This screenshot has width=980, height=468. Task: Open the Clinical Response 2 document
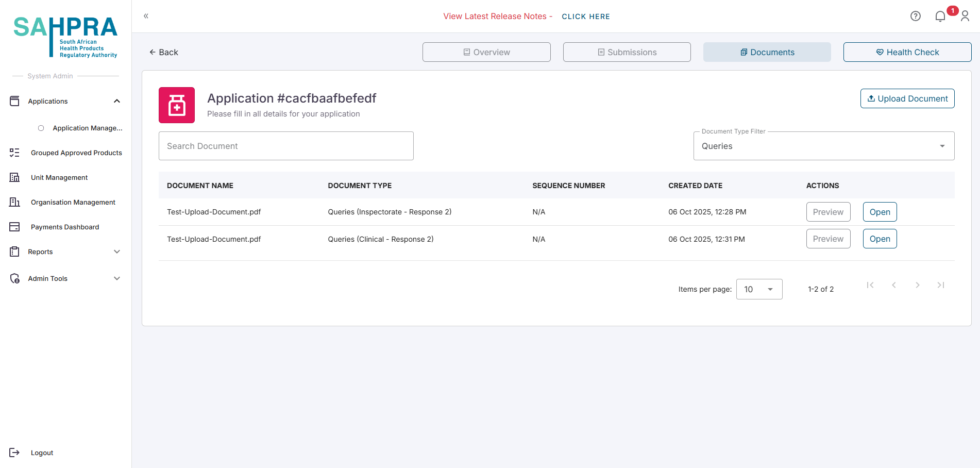(880, 239)
